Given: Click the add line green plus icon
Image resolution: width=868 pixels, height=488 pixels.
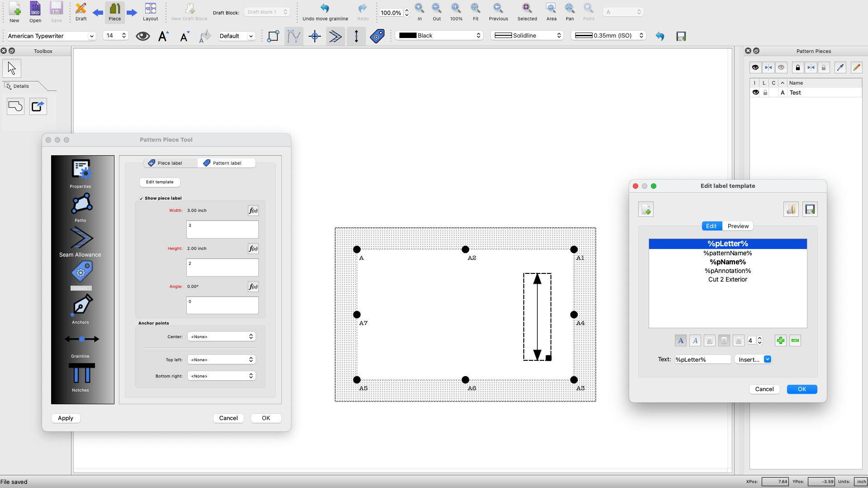Looking at the screenshot, I should (x=780, y=341).
